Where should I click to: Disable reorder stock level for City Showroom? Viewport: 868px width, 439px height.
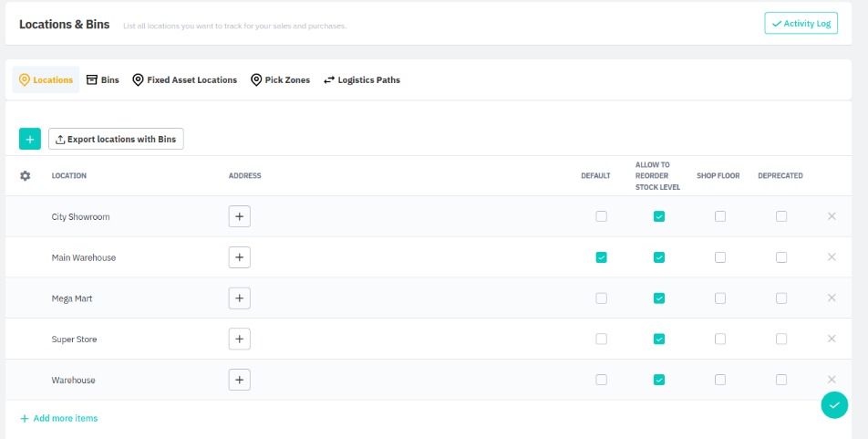click(x=659, y=216)
